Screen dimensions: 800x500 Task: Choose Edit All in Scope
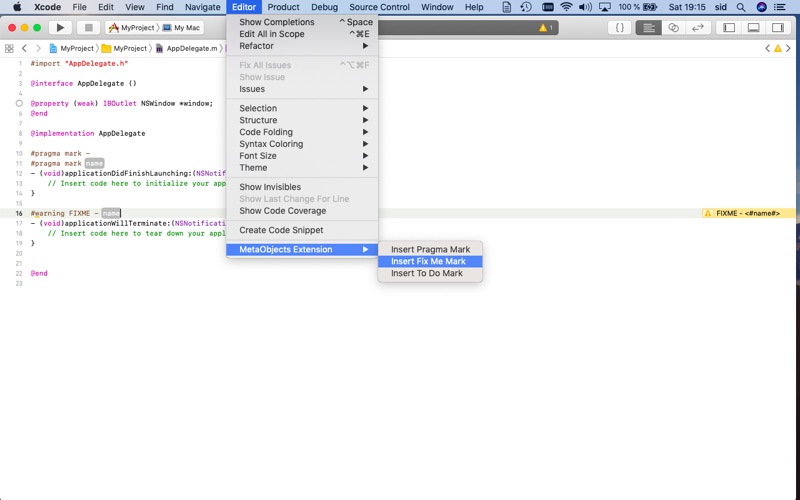pos(302,34)
